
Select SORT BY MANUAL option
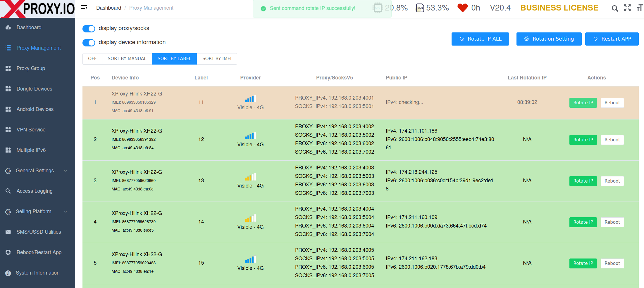[x=127, y=59]
